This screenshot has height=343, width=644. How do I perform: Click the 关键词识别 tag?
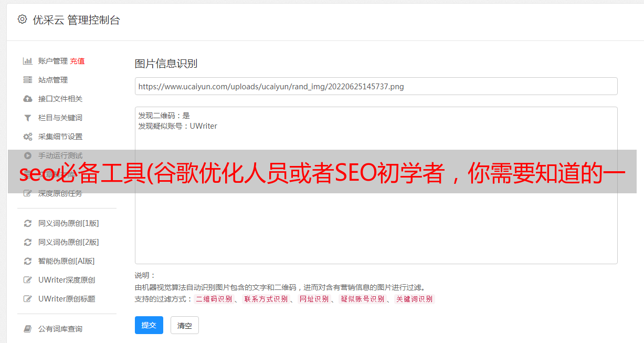click(x=414, y=299)
